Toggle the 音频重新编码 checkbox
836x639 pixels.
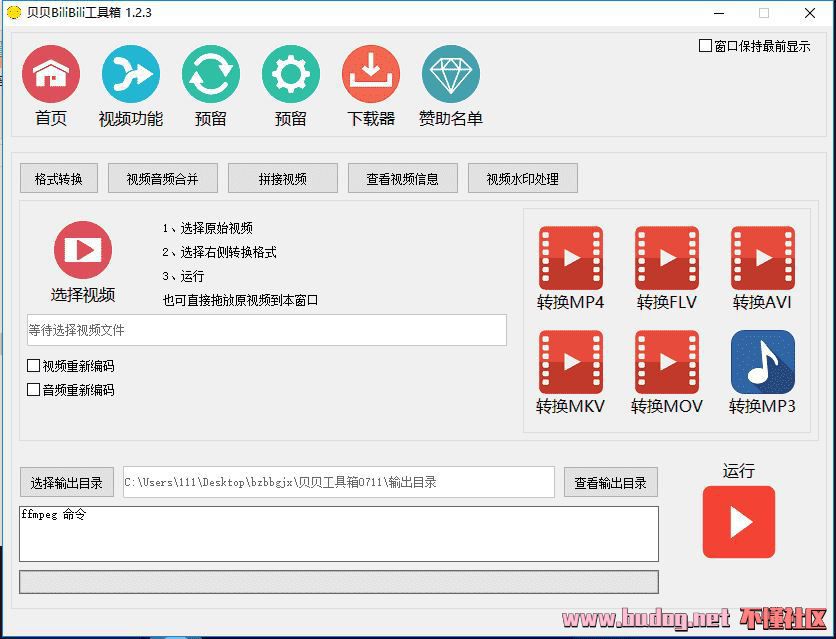click(34, 390)
